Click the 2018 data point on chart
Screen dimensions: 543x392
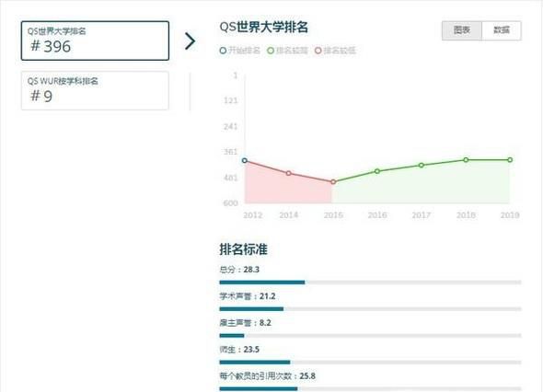coord(466,159)
